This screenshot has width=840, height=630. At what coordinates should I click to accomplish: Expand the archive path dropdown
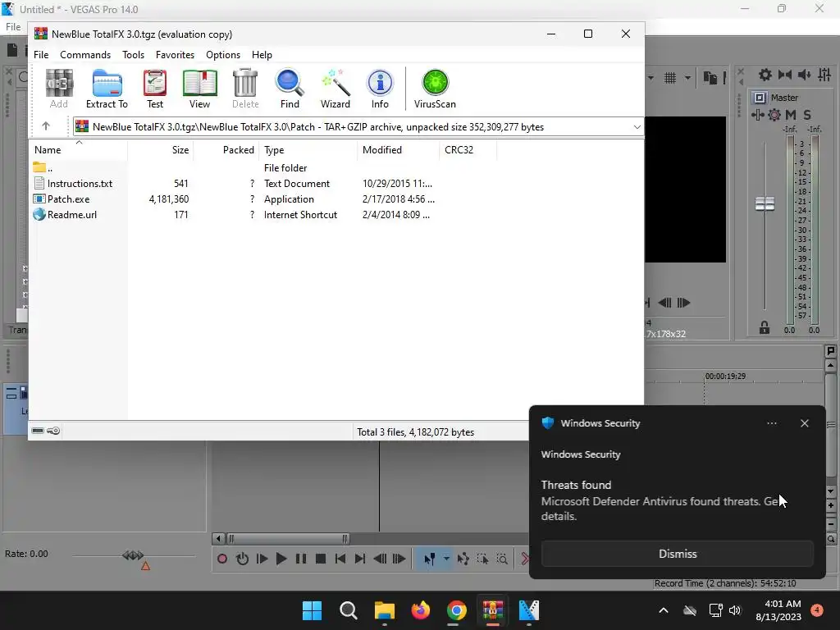tap(637, 127)
